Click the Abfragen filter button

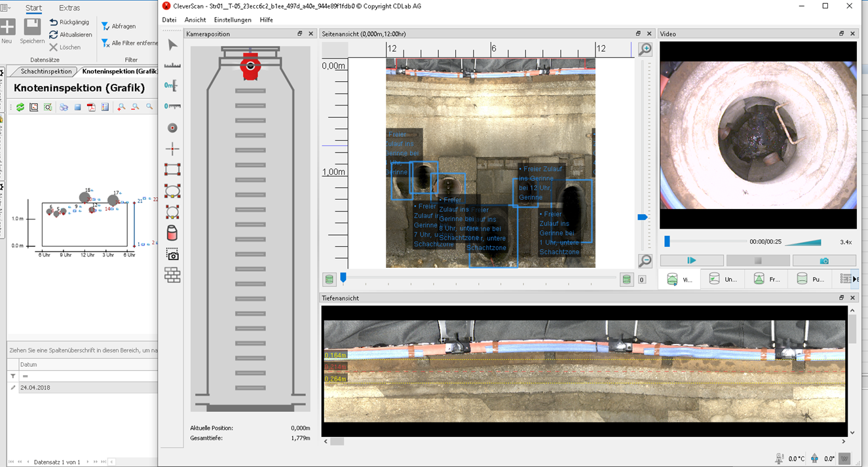[x=119, y=26]
